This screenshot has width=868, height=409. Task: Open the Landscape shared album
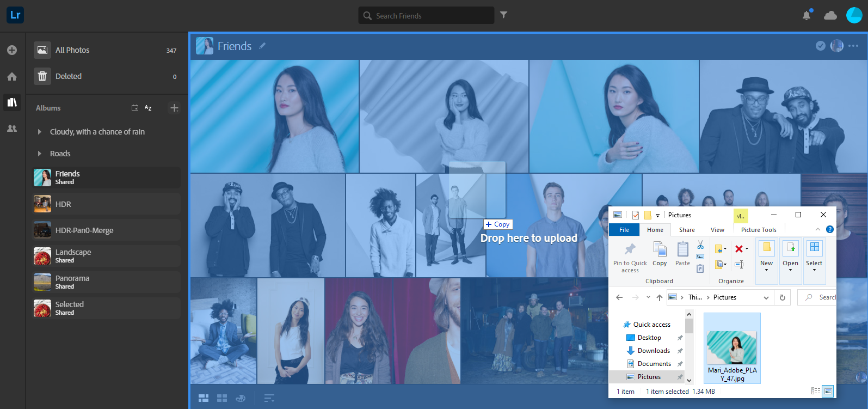tap(107, 256)
